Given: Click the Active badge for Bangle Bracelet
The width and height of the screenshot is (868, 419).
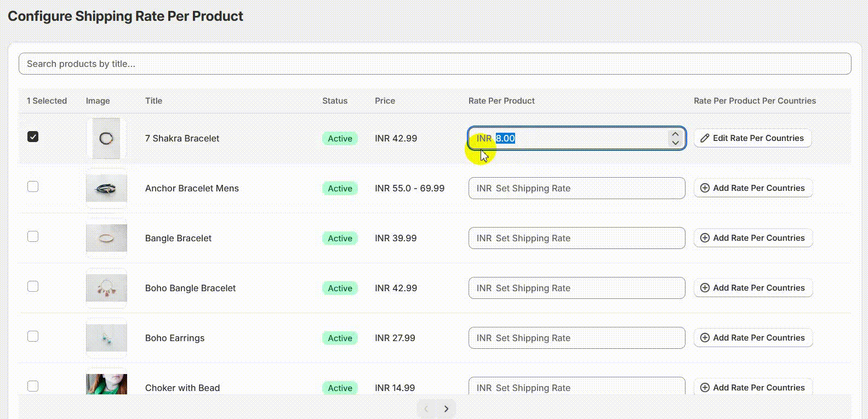Looking at the screenshot, I should (340, 238).
